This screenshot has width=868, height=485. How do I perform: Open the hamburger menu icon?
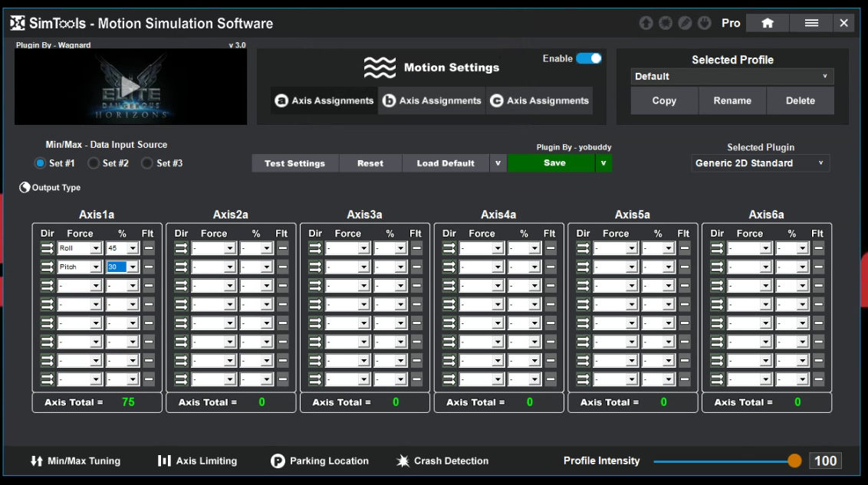[x=811, y=23]
